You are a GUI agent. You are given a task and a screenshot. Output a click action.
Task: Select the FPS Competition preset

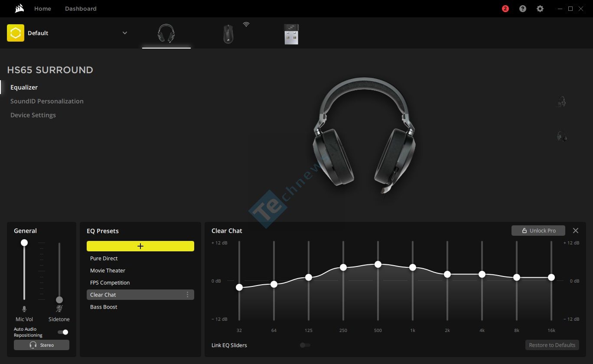[x=140, y=283]
